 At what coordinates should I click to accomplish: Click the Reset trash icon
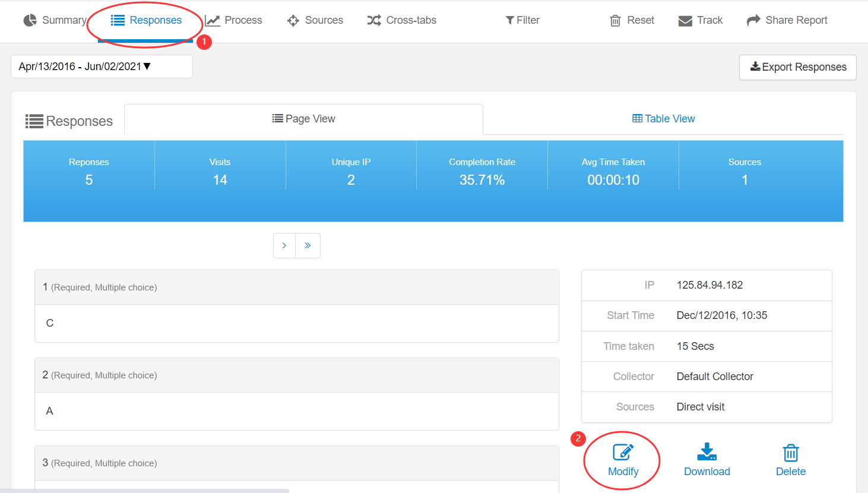coord(615,21)
